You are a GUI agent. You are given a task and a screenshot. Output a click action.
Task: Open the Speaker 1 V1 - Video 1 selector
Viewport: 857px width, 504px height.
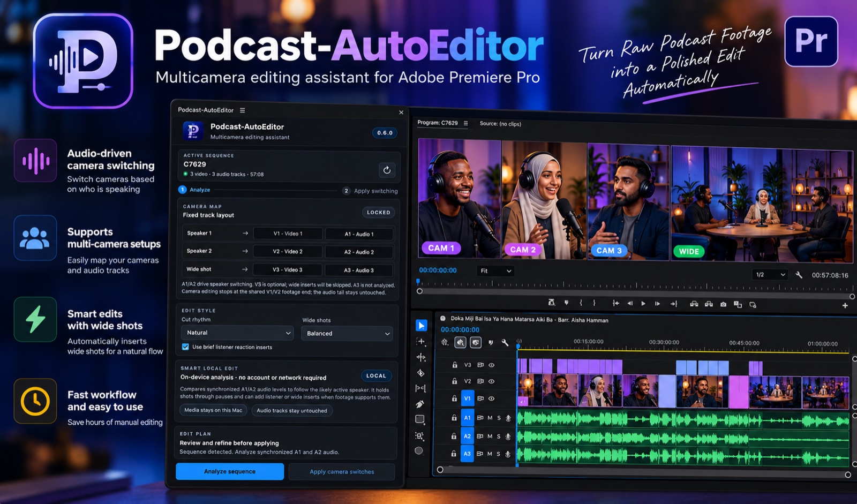(288, 234)
